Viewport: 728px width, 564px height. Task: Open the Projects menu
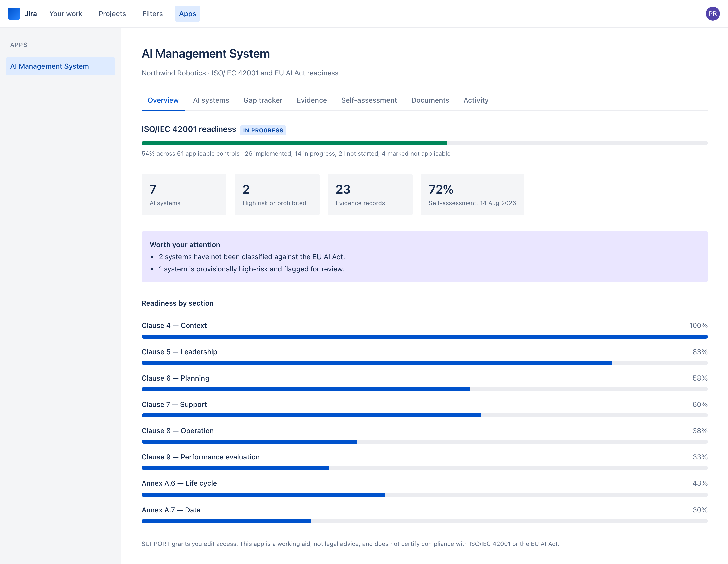[x=112, y=14]
